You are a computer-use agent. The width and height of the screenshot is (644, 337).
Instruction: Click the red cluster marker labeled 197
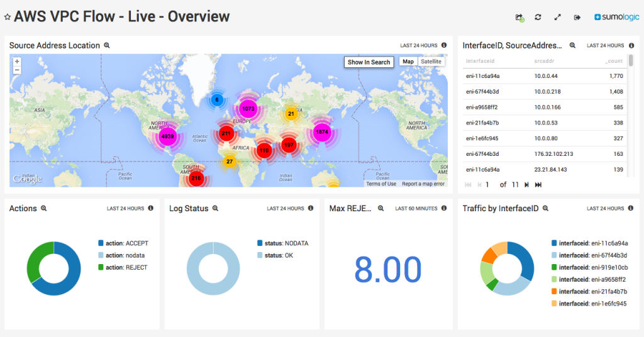[x=289, y=145]
